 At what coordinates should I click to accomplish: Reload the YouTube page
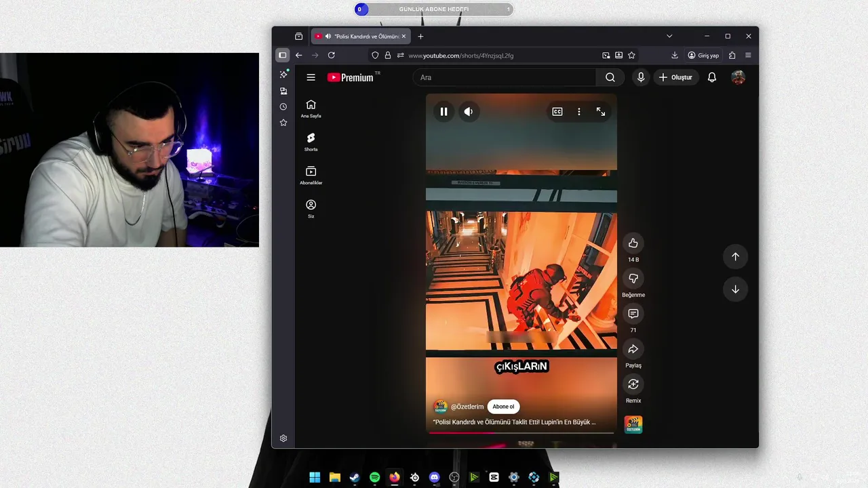pyautogui.click(x=332, y=55)
